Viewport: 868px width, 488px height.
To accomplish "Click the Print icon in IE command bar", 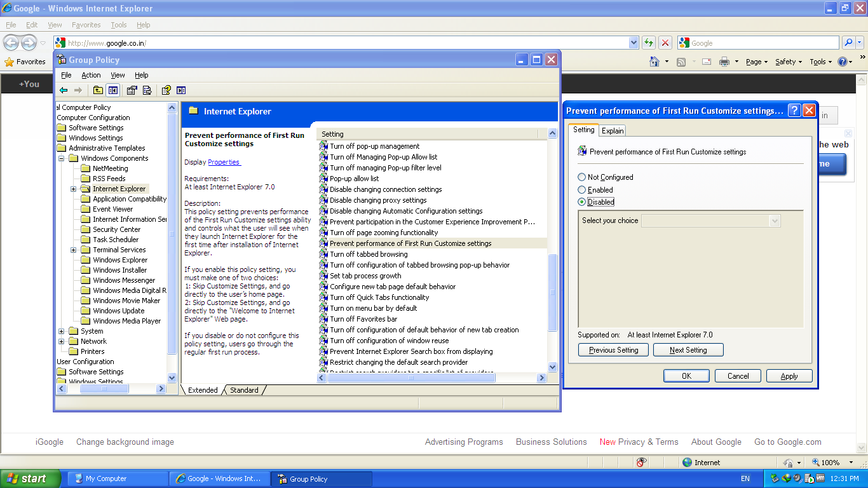I will (x=724, y=62).
